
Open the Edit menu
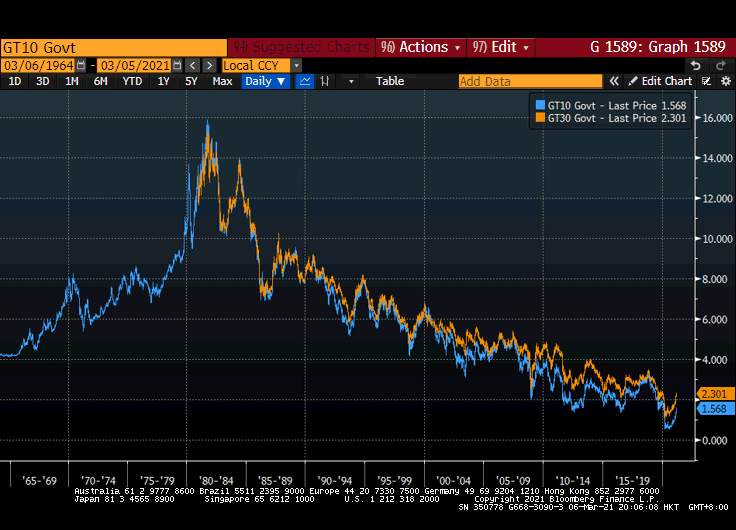pos(500,47)
